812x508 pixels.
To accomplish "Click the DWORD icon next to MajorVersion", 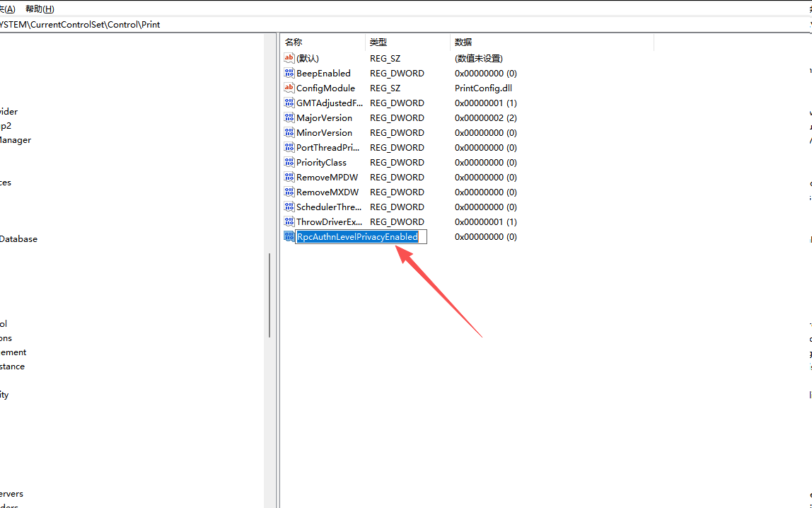I will pos(289,117).
